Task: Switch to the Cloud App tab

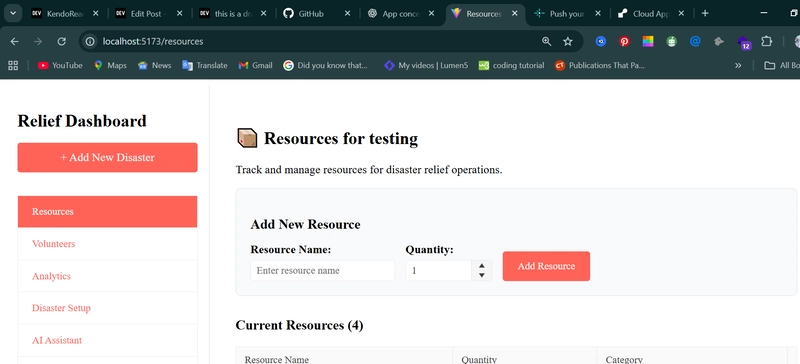Action: click(651, 14)
